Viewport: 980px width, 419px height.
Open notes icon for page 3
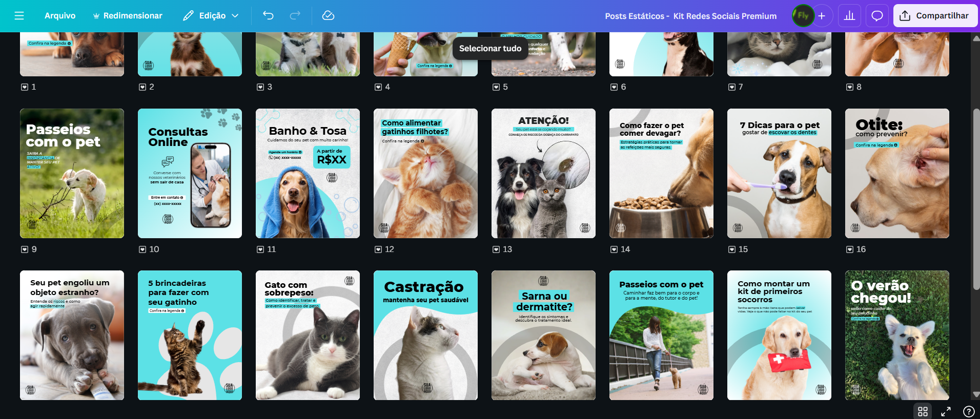click(x=260, y=87)
